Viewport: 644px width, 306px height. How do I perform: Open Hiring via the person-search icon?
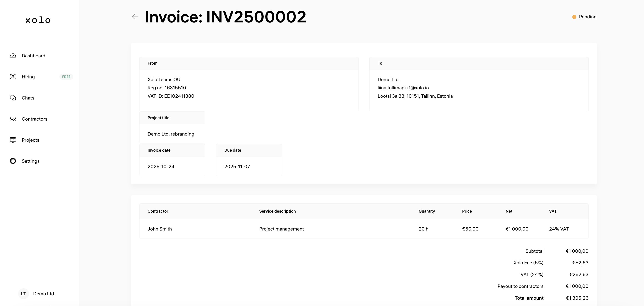click(13, 77)
